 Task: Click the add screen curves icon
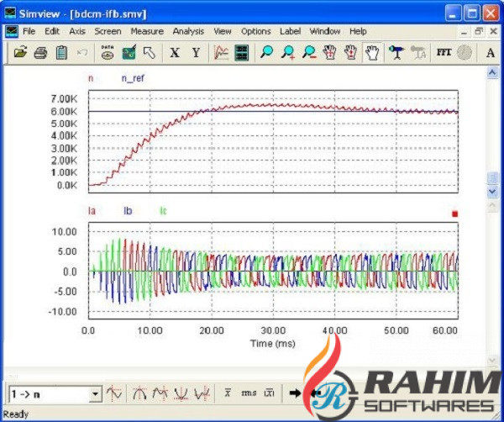point(221,52)
